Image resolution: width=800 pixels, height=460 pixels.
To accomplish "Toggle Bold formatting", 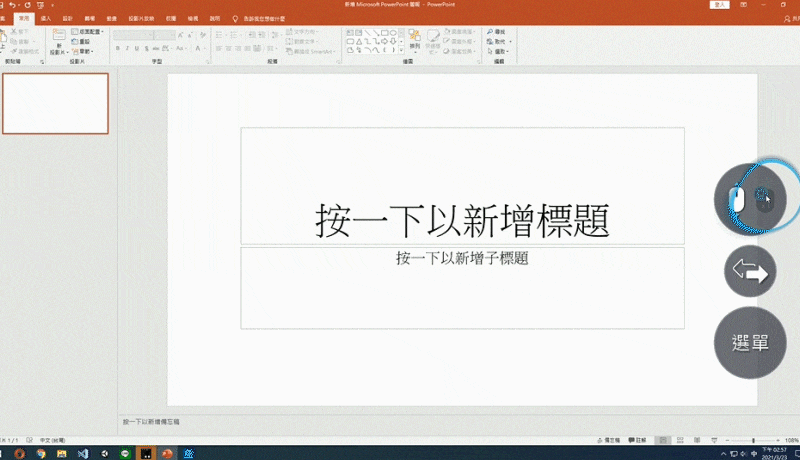I will tap(118, 48).
